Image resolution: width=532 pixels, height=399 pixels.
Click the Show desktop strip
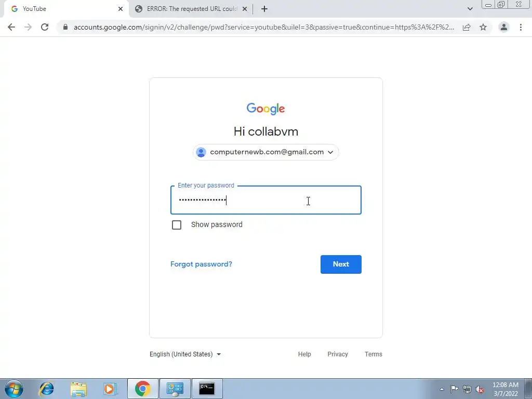528,389
